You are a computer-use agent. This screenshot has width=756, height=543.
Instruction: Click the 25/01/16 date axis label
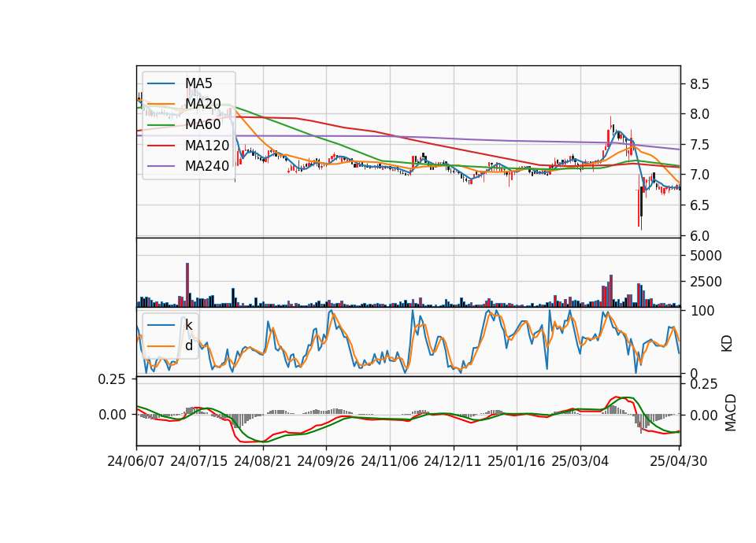pyautogui.click(x=517, y=461)
